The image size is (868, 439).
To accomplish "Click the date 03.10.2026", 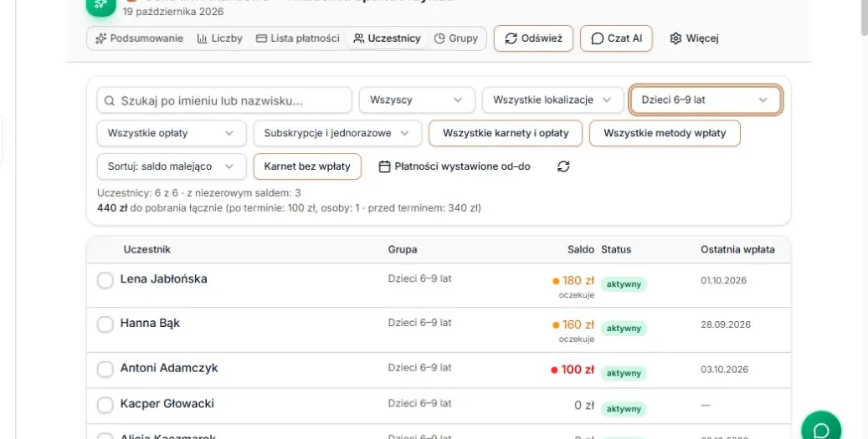I will coord(725,370).
